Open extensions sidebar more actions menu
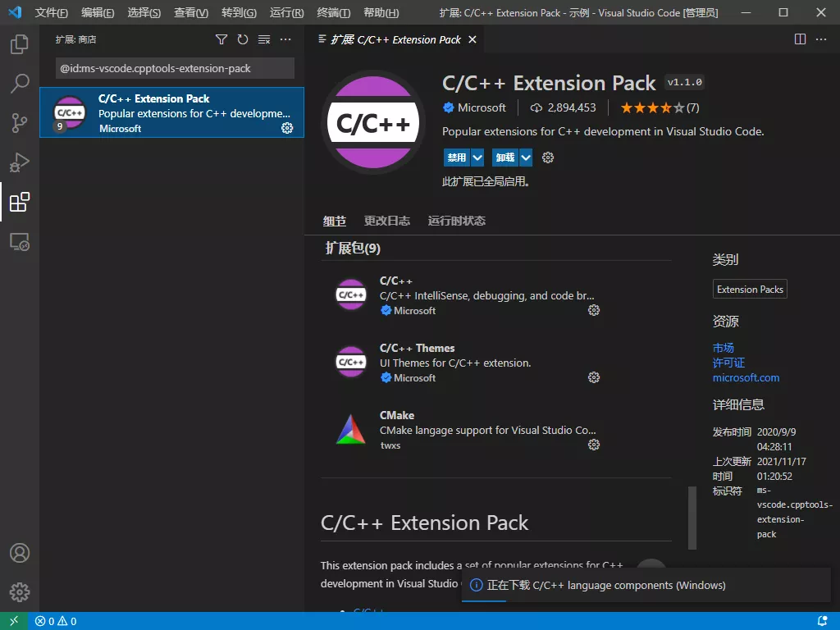840x630 pixels. point(285,39)
